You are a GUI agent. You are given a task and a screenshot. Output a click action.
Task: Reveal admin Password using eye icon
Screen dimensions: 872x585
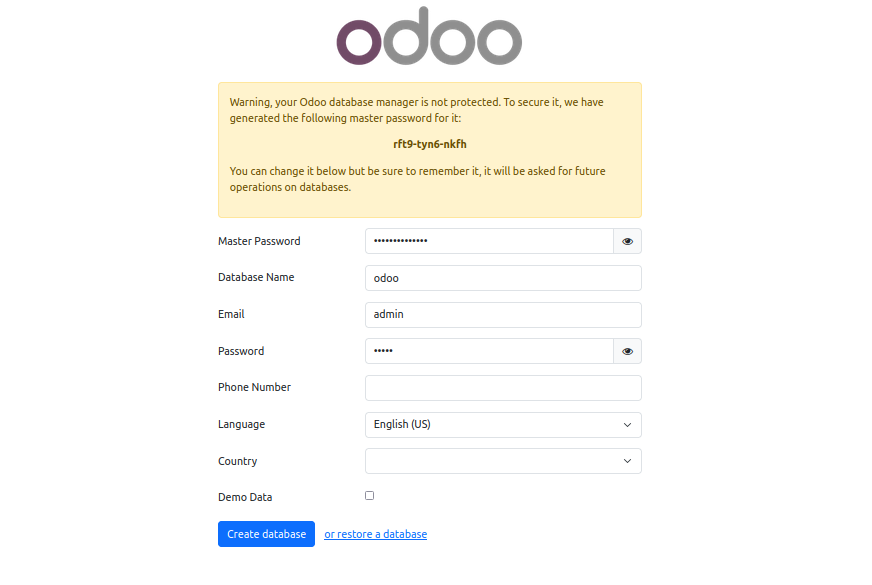627,351
